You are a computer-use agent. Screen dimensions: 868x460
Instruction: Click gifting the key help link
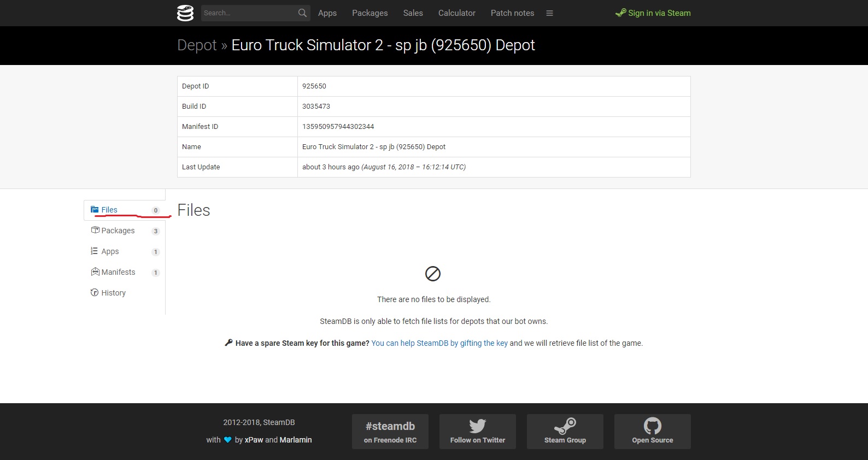(439, 343)
